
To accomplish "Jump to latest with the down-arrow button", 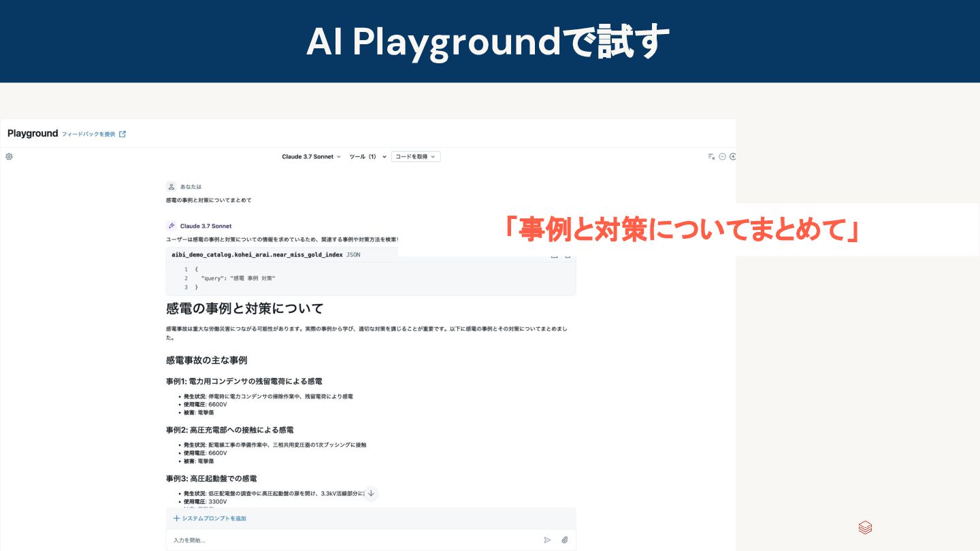I will 371,494.
